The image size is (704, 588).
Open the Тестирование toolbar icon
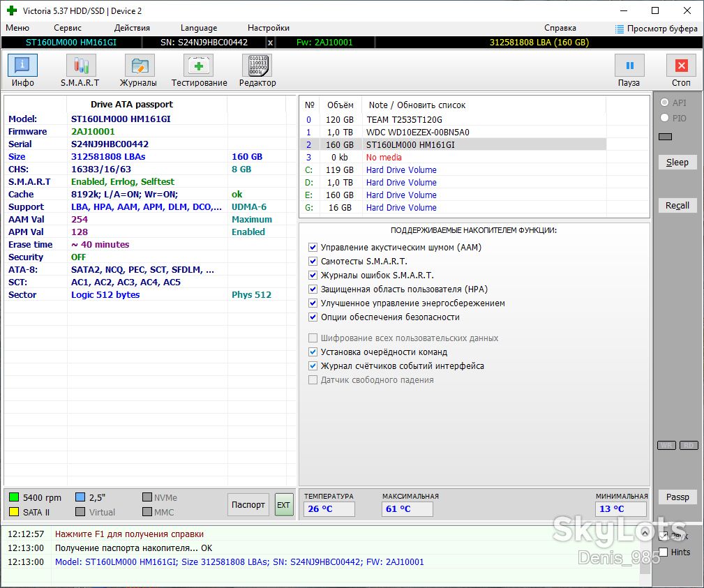pyautogui.click(x=198, y=66)
